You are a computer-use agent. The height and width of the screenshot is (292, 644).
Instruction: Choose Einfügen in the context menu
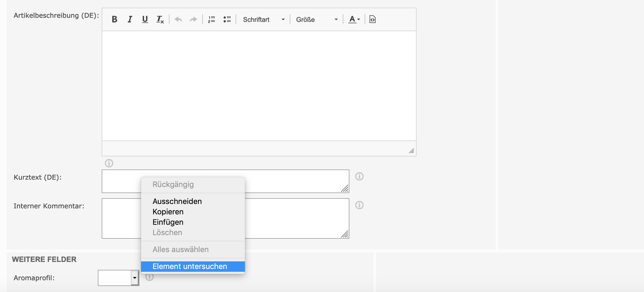(x=168, y=222)
